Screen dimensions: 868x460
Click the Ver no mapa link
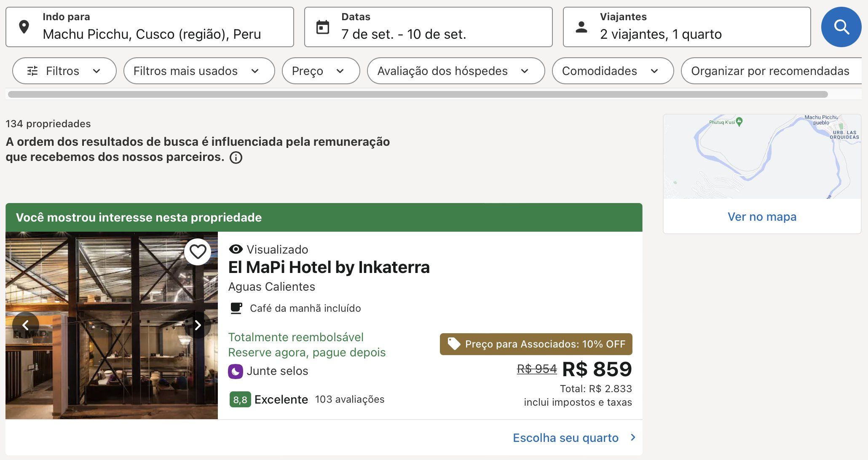point(762,217)
